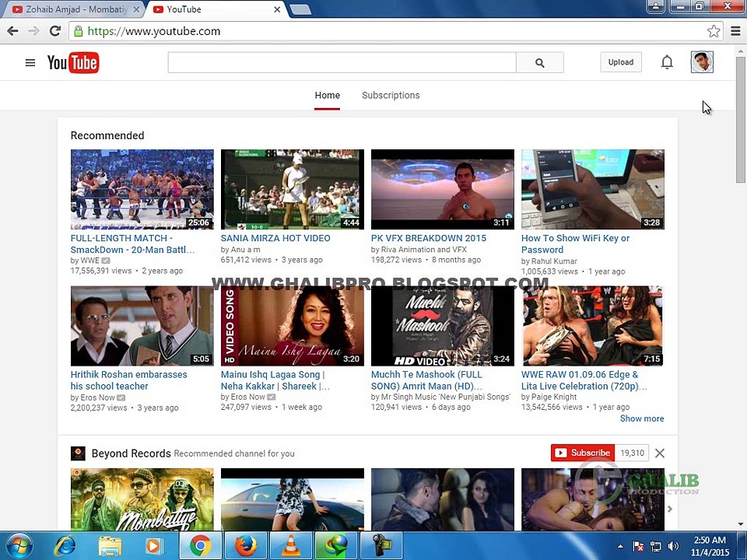Click the FULL-LENGTH MATCH SmackDown title
Image resolution: width=747 pixels, height=560 pixels.
132,243
